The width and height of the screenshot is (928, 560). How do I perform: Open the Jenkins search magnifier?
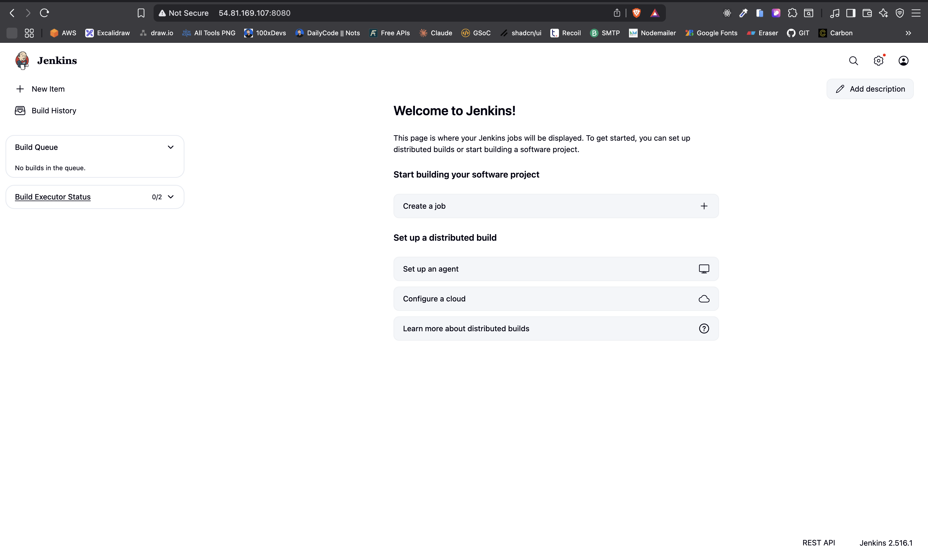[853, 61]
